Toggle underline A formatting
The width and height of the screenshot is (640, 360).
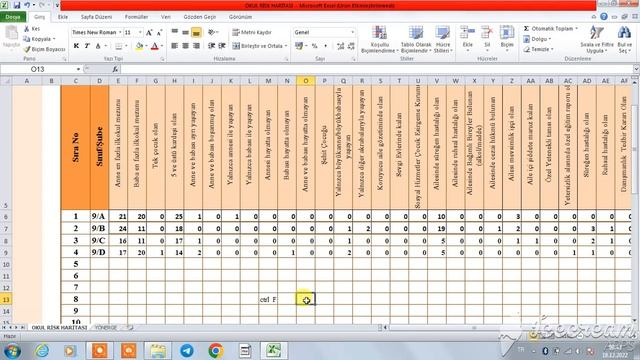[x=98, y=46]
